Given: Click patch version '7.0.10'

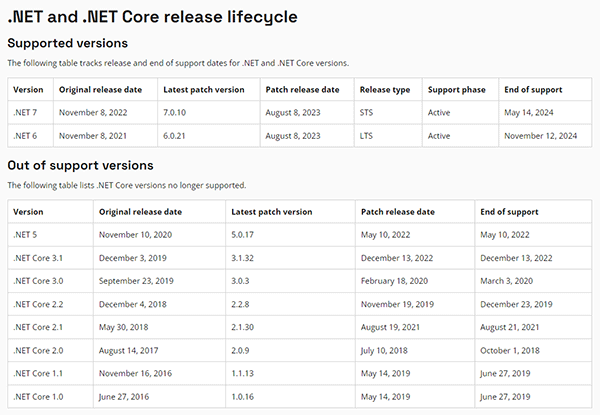Looking at the screenshot, I should click(x=174, y=112).
